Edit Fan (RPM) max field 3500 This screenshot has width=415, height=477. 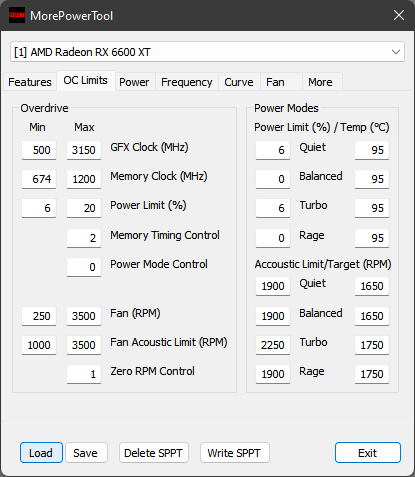84,316
